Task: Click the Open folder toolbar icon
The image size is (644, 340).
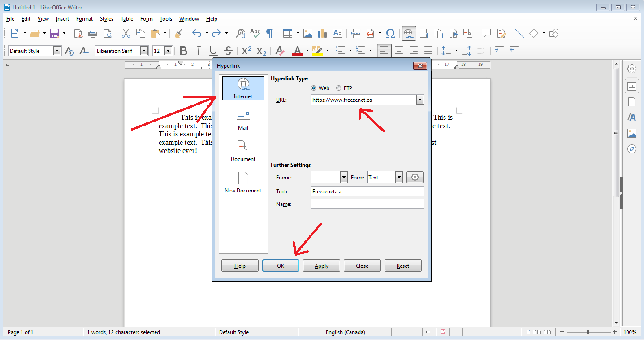Action: (35, 33)
